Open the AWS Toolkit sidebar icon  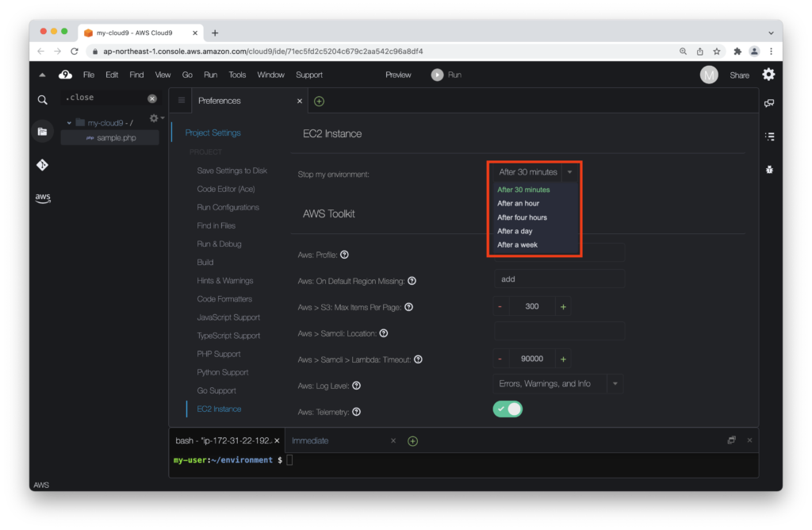(43, 198)
